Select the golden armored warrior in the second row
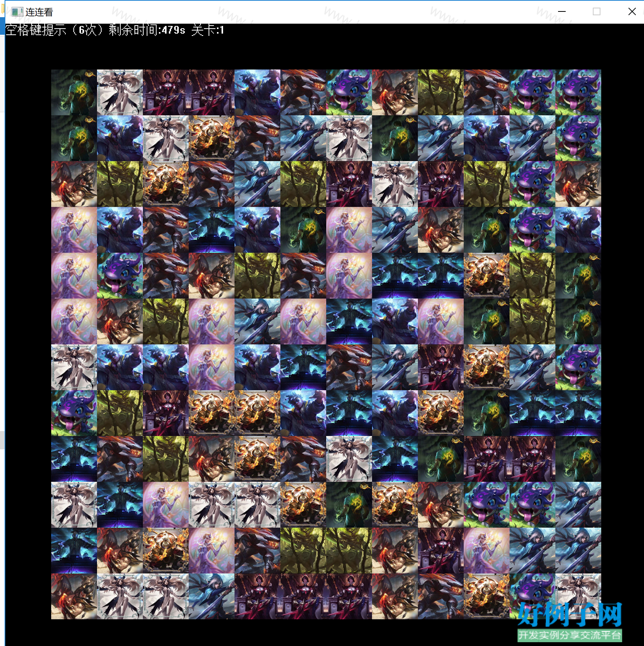This screenshot has width=644, height=646. (212, 138)
